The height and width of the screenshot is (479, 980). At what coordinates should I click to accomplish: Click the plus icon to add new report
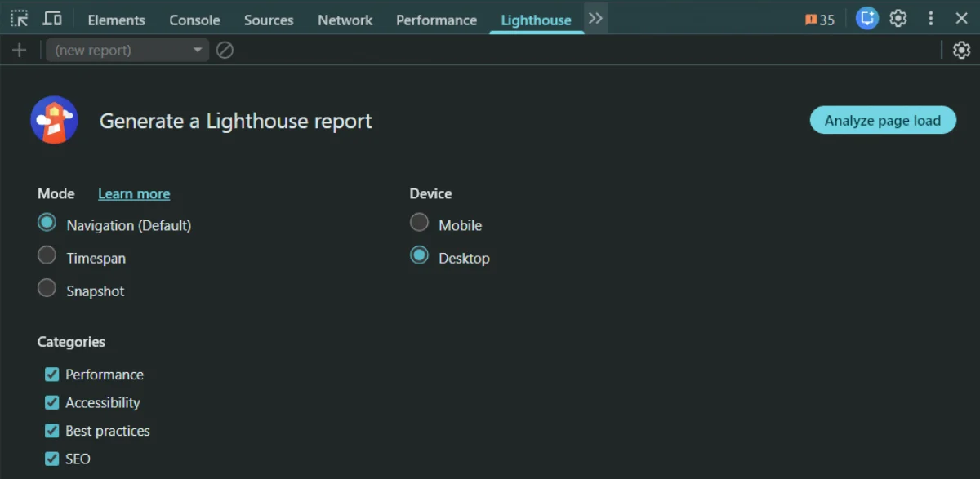coord(20,51)
